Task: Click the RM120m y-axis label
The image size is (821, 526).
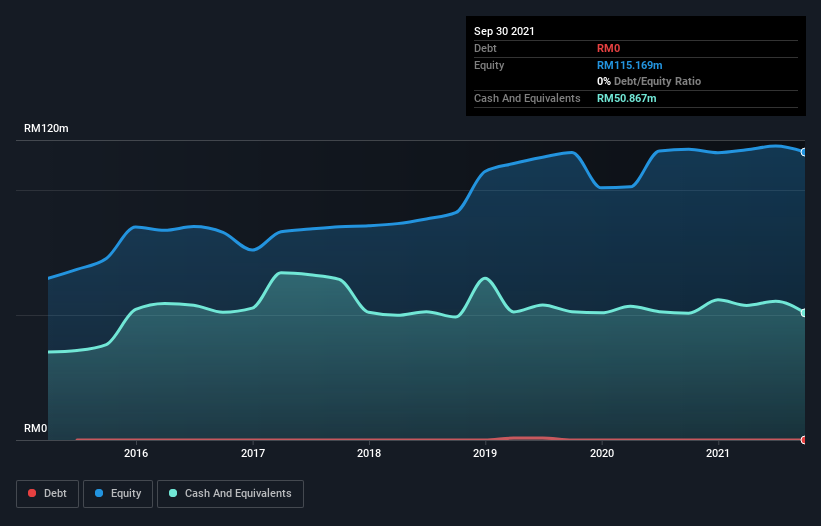Action: tap(46, 128)
